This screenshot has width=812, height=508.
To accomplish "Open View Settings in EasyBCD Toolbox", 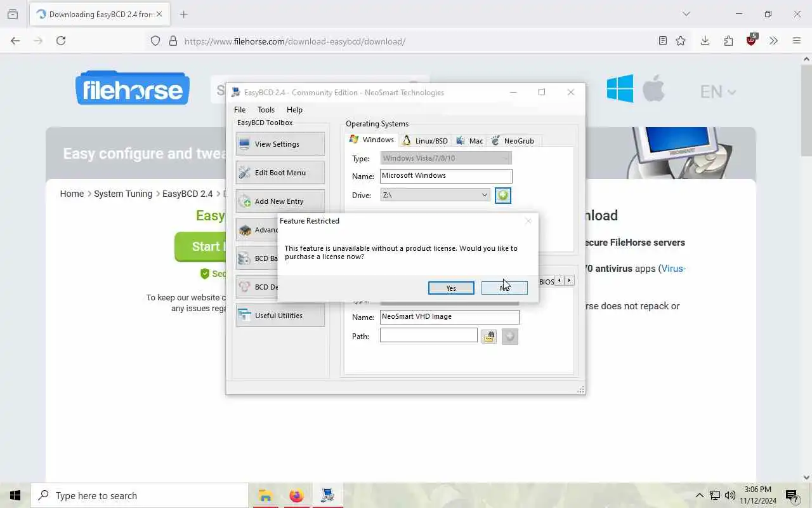I will tap(280, 144).
